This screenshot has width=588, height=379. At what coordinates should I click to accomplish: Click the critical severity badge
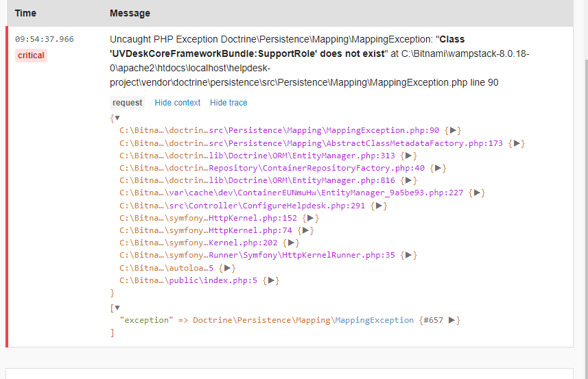coord(31,56)
